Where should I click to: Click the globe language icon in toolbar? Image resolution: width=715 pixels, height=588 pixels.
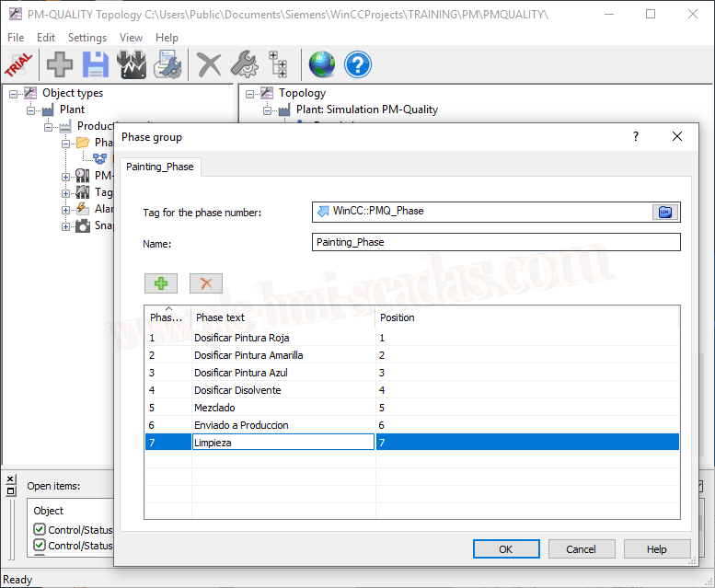click(322, 64)
